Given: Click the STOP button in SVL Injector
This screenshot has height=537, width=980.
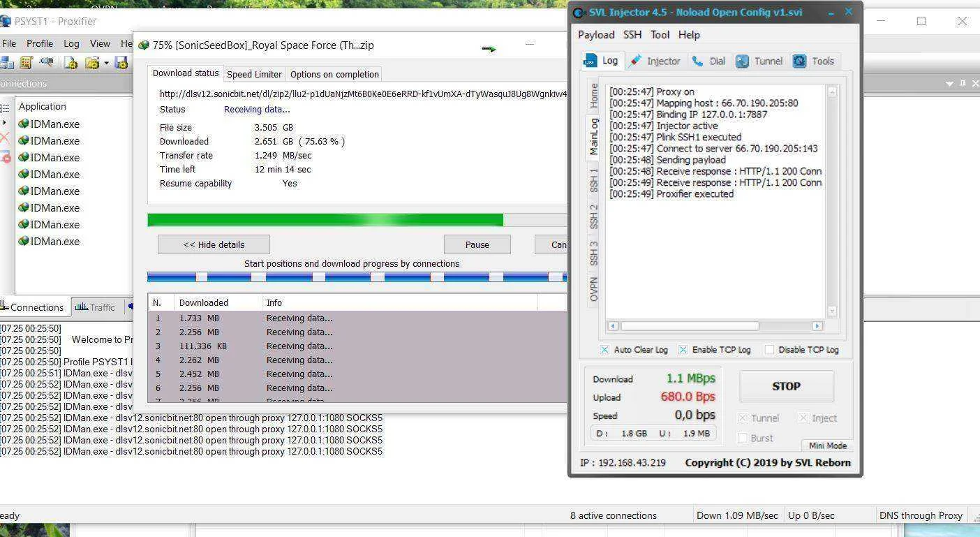Looking at the screenshot, I should (x=786, y=386).
